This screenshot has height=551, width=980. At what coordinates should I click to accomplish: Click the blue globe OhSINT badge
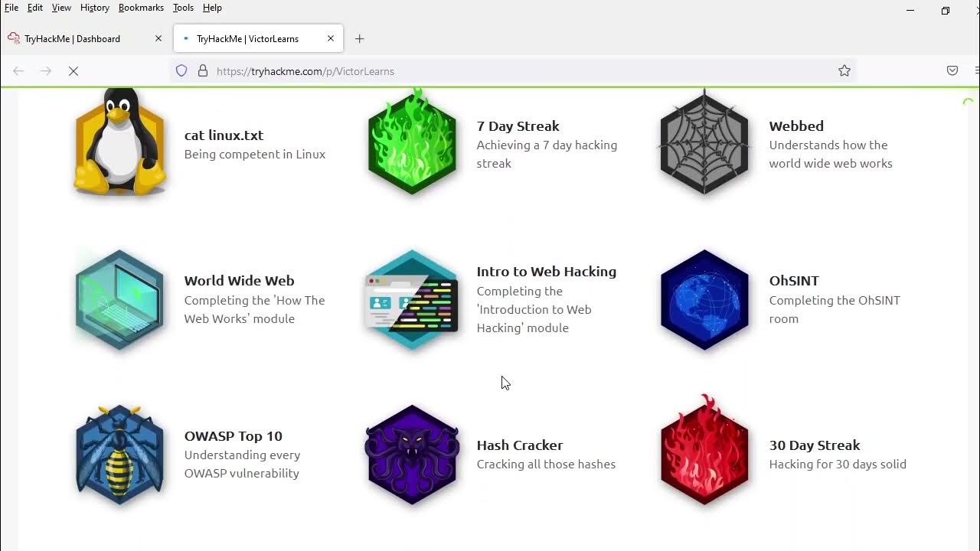point(704,300)
